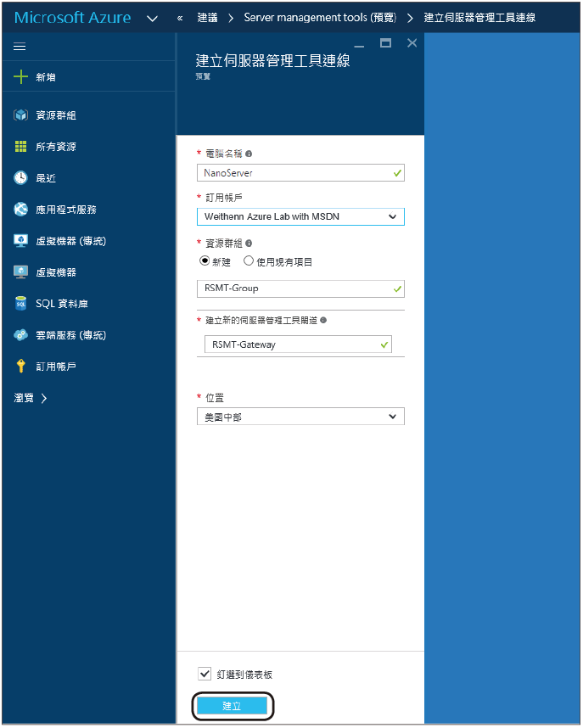583x728 pixels.
Task: Select the 使用現有項目 radio button
Action: click(249, 261)
